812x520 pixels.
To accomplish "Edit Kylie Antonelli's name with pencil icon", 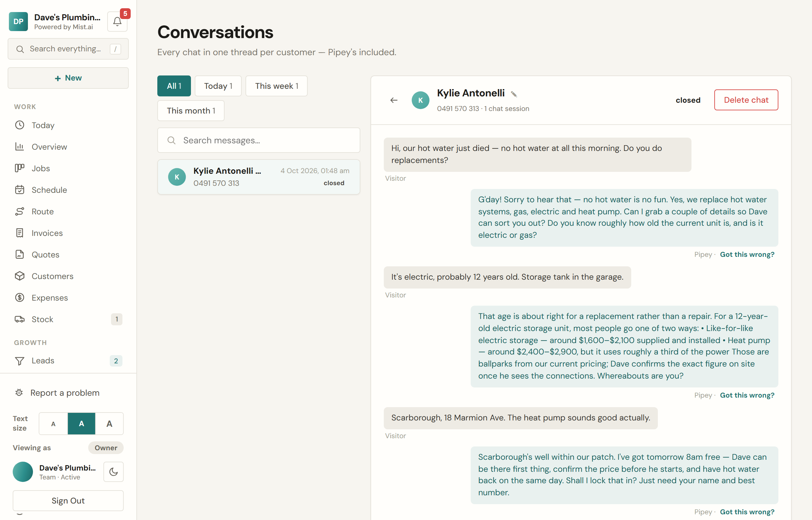I will click(x=514, y=94).
